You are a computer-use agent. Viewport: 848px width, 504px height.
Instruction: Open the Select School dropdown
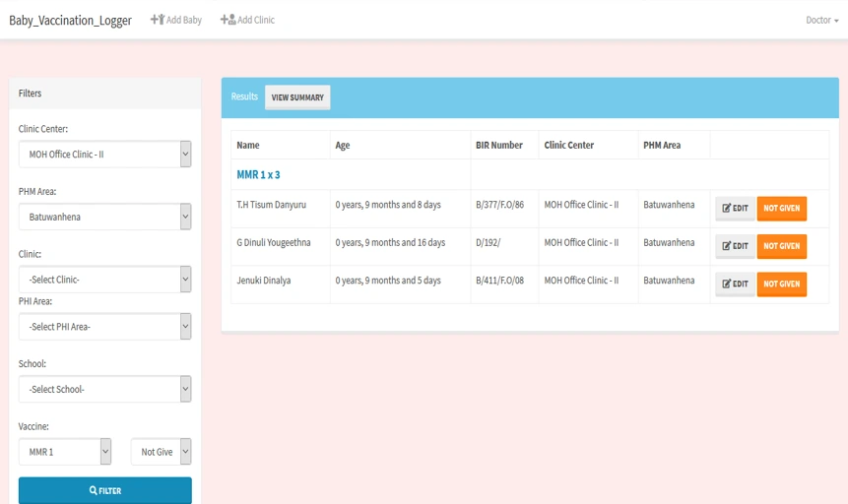(104, 389)
